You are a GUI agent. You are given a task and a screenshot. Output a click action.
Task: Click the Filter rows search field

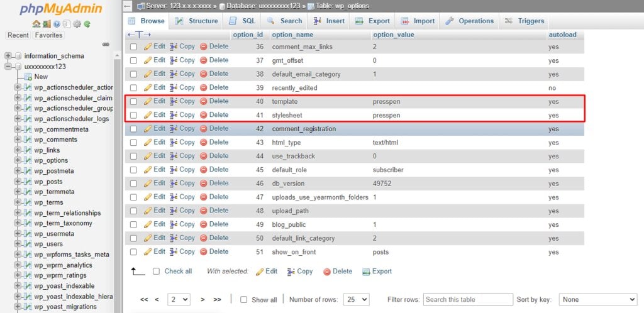(x=465, y=300)
